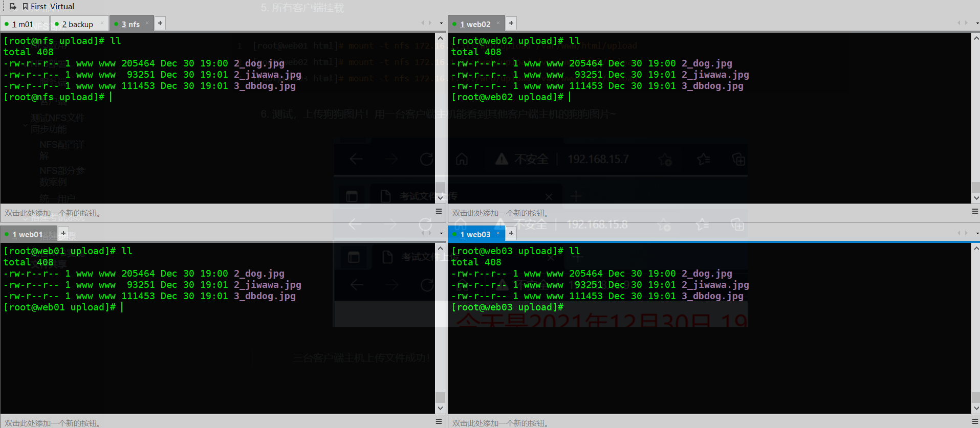Close the web01 tab
Image resolution: width=980 pixels, height=428 pixels.
click(x=51, y=233)
